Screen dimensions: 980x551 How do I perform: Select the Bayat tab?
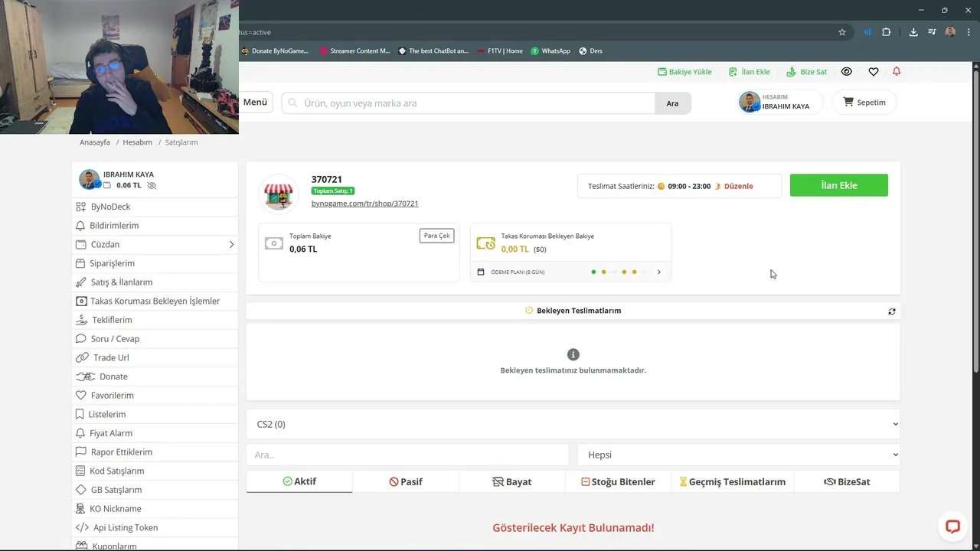(x=512, y=481)
